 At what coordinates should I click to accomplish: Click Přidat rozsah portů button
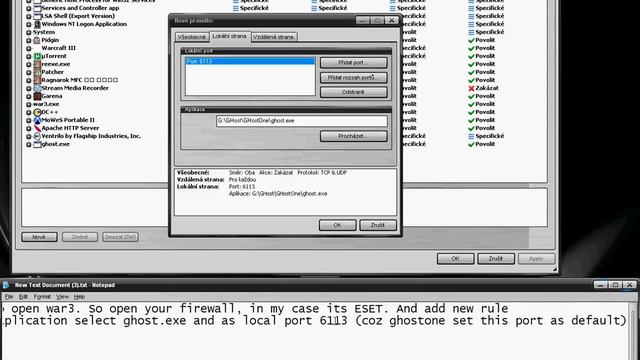(353, 77)
